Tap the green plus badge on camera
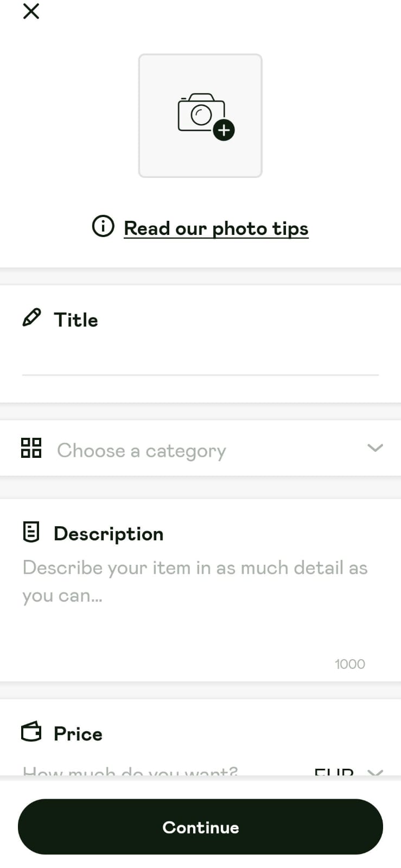Screen dimensions: 401x868 pos(224,130)
